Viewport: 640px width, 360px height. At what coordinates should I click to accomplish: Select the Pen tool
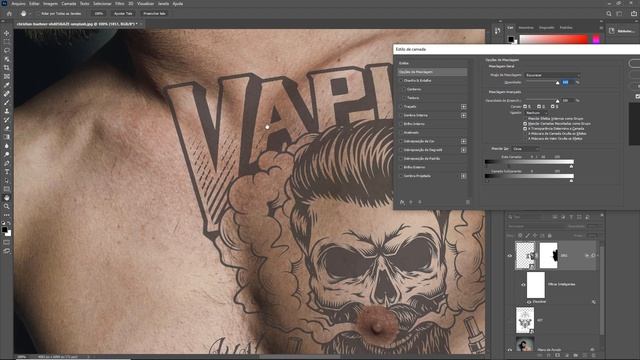tap(7, 163)
